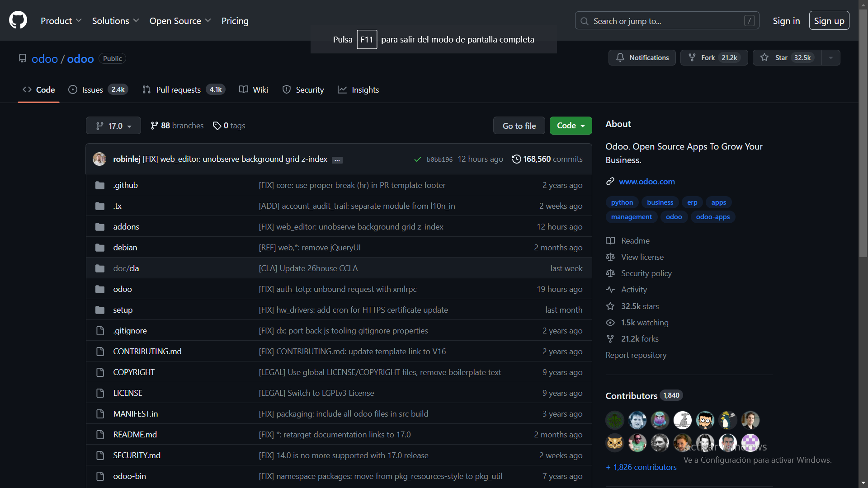Open the odoo owner link in breadcrumb
Image resolution: width=868 pixels, height=488 pixels.
tap(45, 59)
